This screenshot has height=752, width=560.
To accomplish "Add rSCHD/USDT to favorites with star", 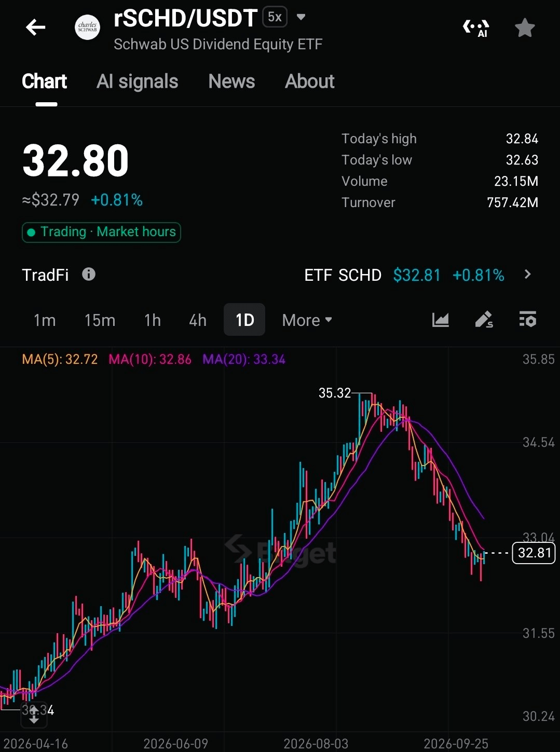I will point(525,28).
